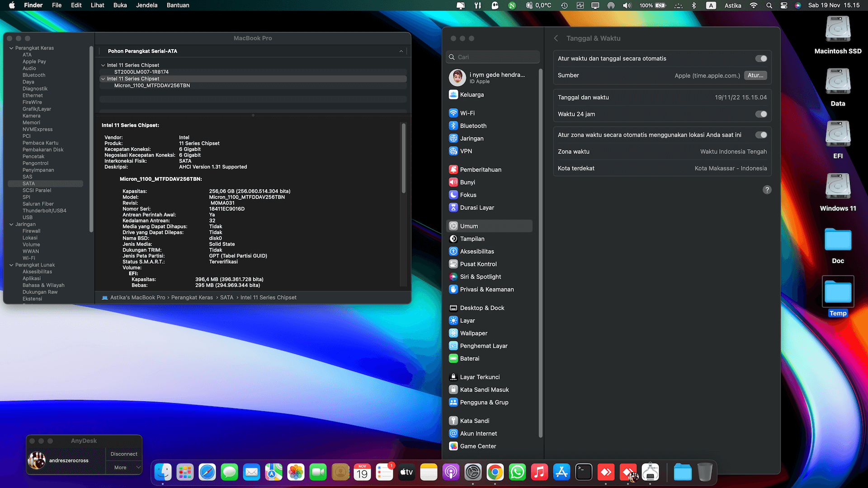Select Grafik/Layar in hardware list

[x=37, y=109]
